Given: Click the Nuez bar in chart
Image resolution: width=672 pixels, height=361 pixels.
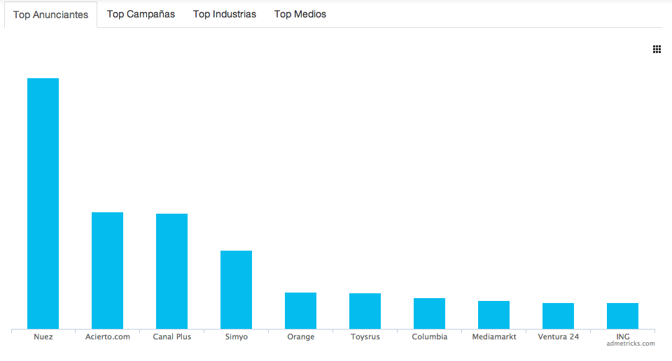Looking at the screenshot, I should (x=43, y=204).
